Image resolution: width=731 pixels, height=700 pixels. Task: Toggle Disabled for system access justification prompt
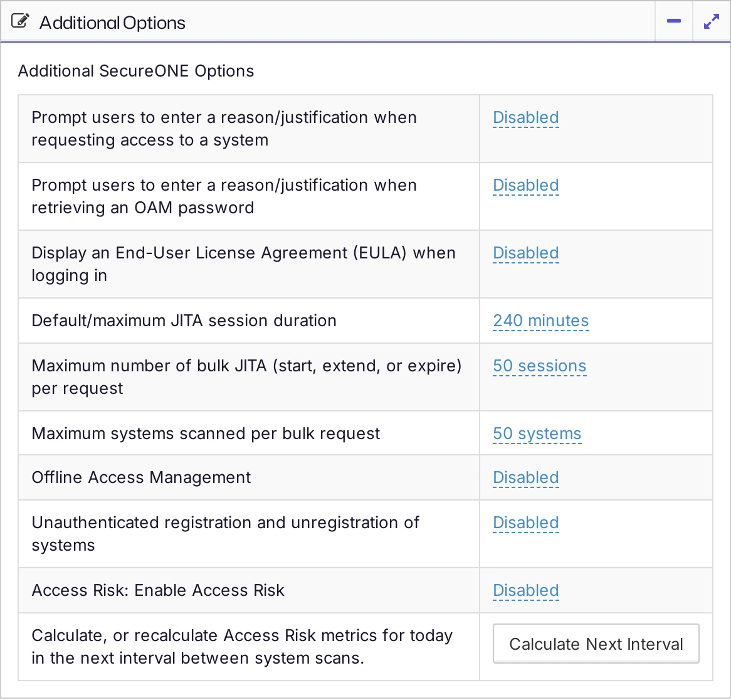tap(525, 117)
